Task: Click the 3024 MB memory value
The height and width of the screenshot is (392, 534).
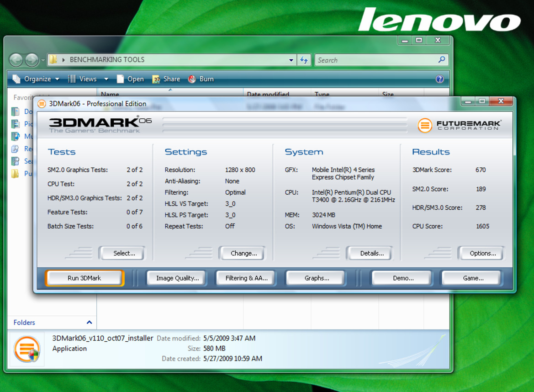Action: (323, 215)
